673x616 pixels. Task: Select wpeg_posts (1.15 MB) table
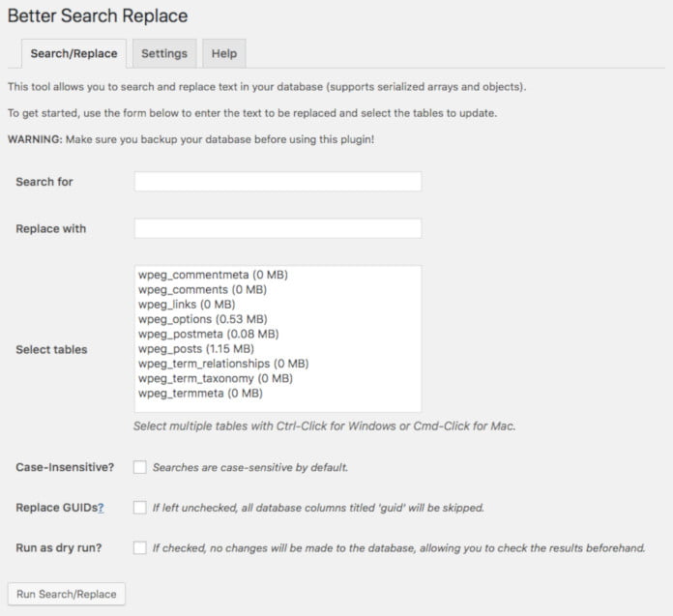tap(278, 349)
